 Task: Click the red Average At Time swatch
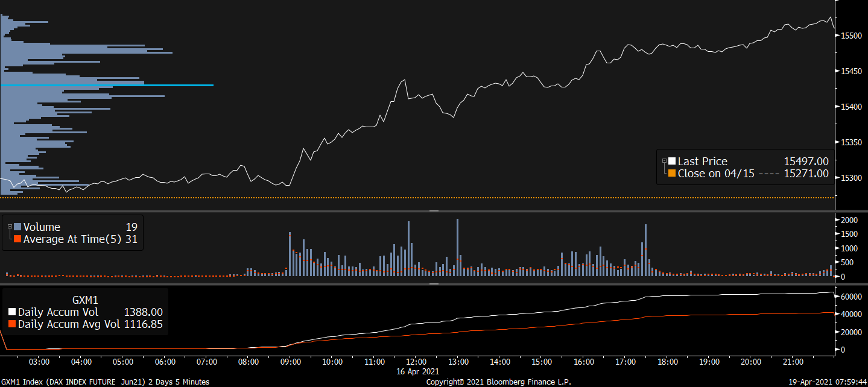(x=17, y=239)
